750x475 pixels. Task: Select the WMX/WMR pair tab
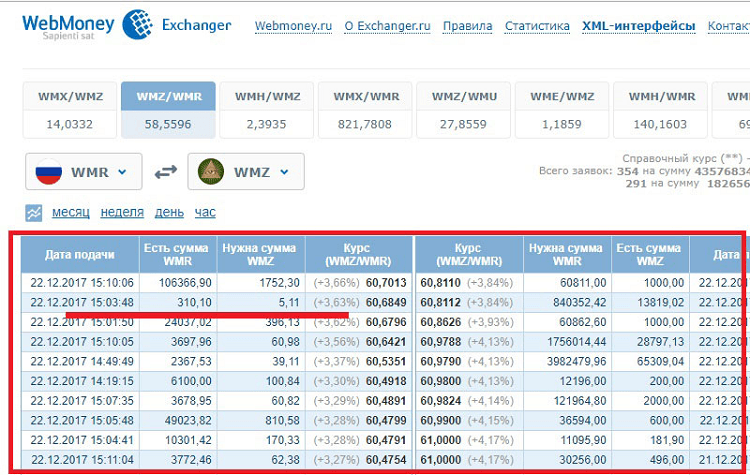click(x=365, y=110)
